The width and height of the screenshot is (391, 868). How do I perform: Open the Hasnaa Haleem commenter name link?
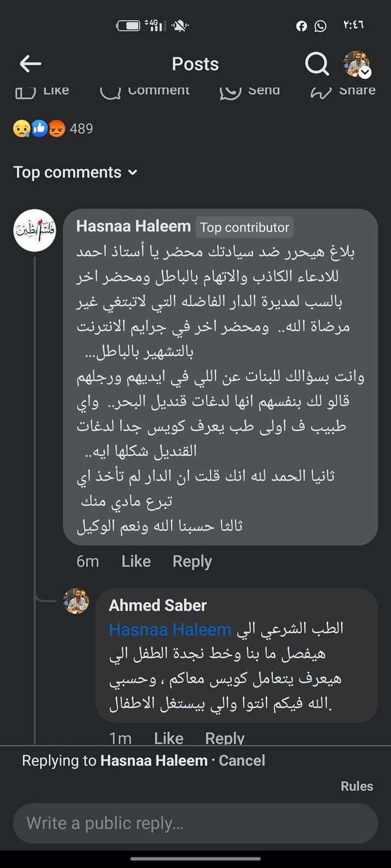pyautogui.click(x=133, y=226)
